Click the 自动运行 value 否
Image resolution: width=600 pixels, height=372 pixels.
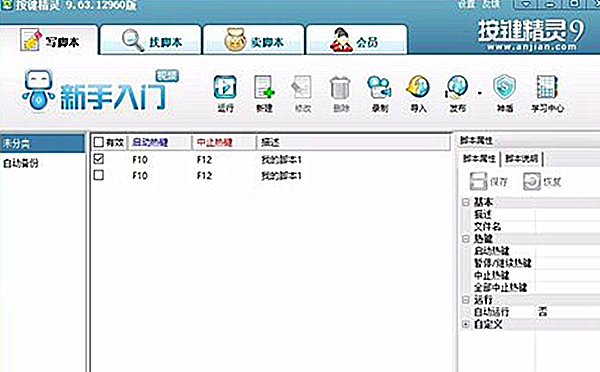click(542, 312)
